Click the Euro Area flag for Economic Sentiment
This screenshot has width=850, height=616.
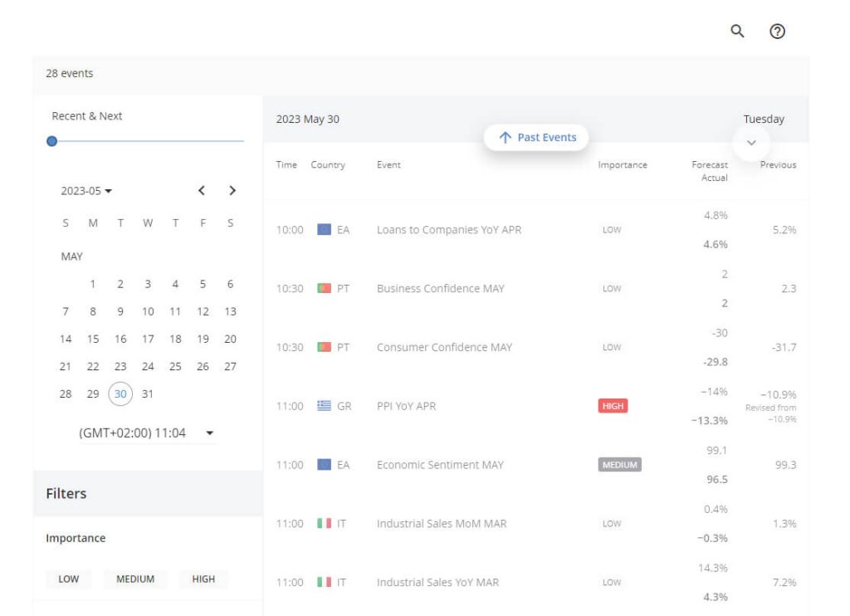pos(324,465)
